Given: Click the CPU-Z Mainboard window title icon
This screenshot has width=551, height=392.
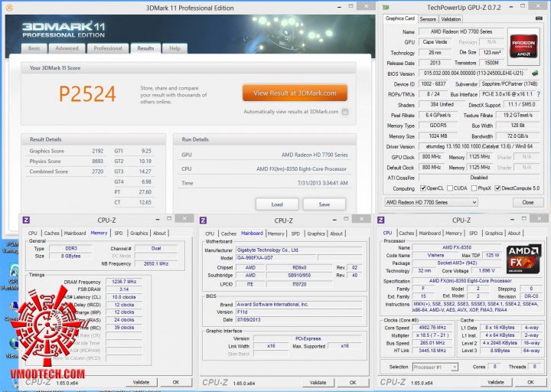Looking at the screenshot, I should pyautogui.click(x=203, y=220).
